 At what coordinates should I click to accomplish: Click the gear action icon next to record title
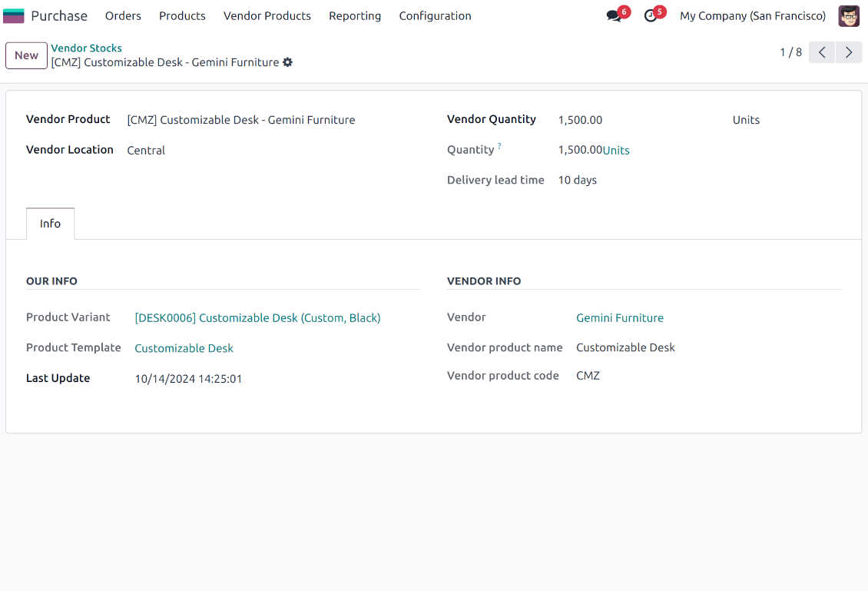[287, 62]
